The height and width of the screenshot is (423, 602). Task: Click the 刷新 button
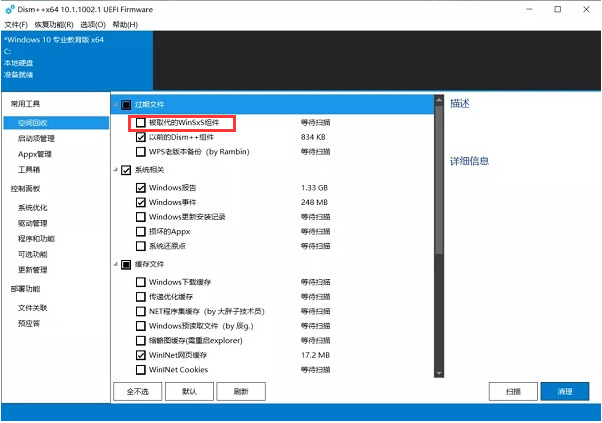[241, 392]
